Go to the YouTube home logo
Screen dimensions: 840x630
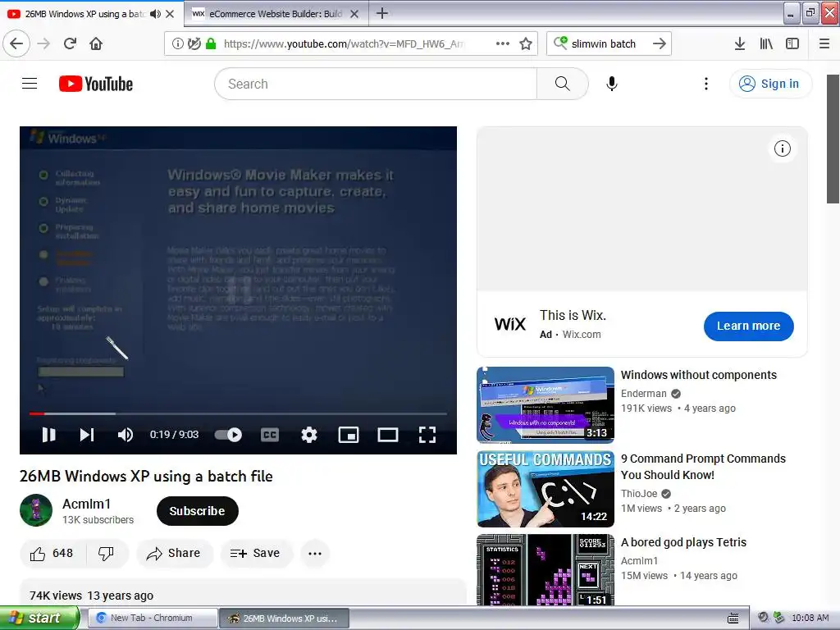(96, 84)
